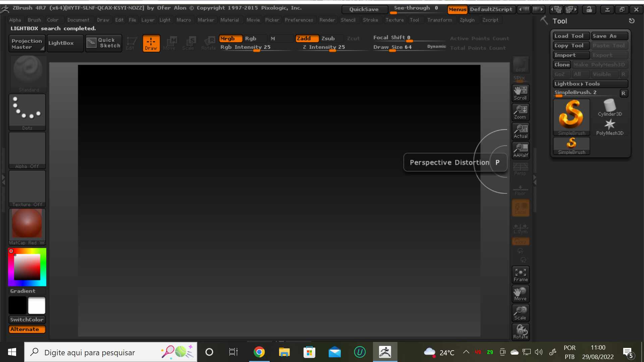This screenshot has width=644, height=362.
Task: Click the AAHalf view icon
Action: click(520, 150)
